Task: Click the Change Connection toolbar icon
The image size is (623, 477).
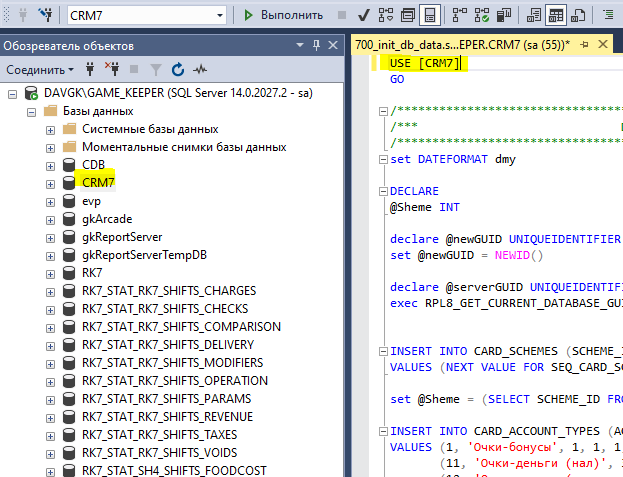Action: 46,15
